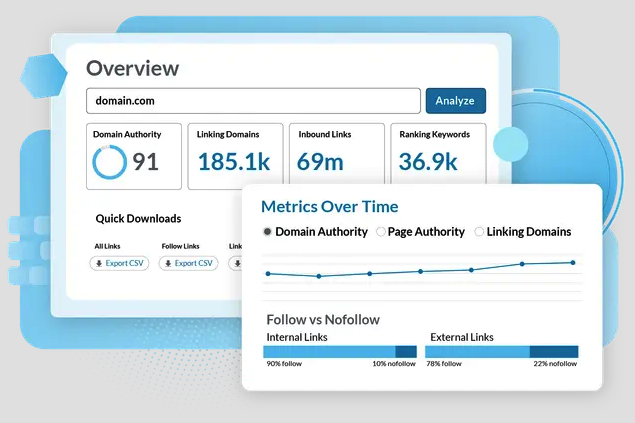Click the Domain Authority score ring icon
The image size is (635, 423).
pos(109,162)
